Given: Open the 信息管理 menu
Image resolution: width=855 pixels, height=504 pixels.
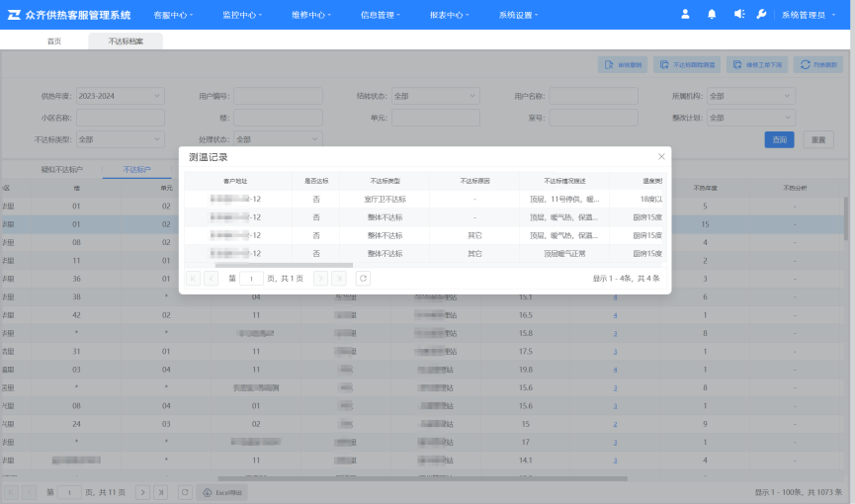Looking at the screenshot, I should (x=381, y=15).
